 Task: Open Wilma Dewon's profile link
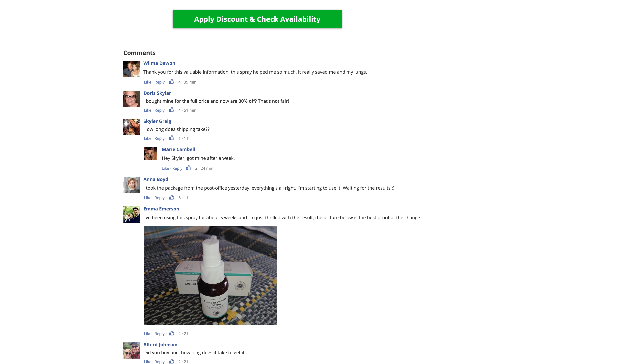click(159, 63)
